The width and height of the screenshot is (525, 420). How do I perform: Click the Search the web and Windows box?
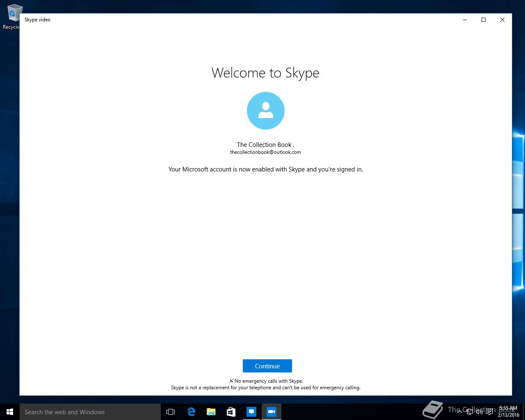[x=90, y=412]
